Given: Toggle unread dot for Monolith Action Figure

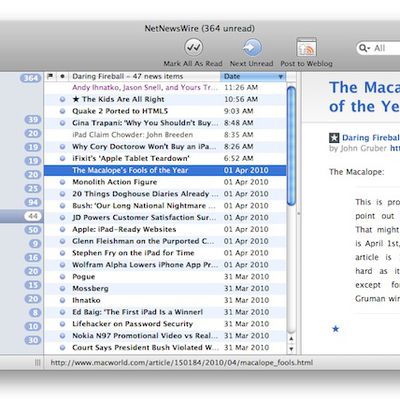Looking at the screenshot, I should coord(62,182).
